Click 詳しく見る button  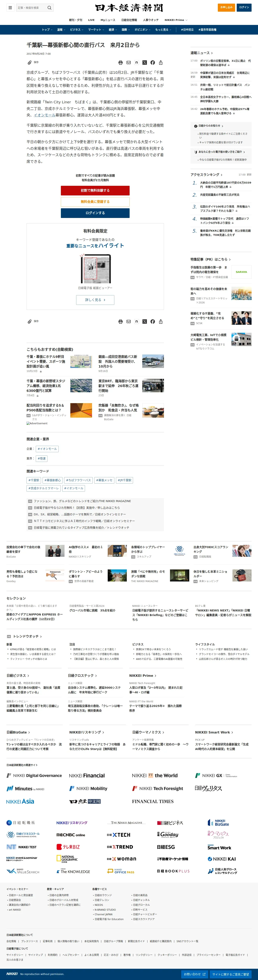click(95, 300)
